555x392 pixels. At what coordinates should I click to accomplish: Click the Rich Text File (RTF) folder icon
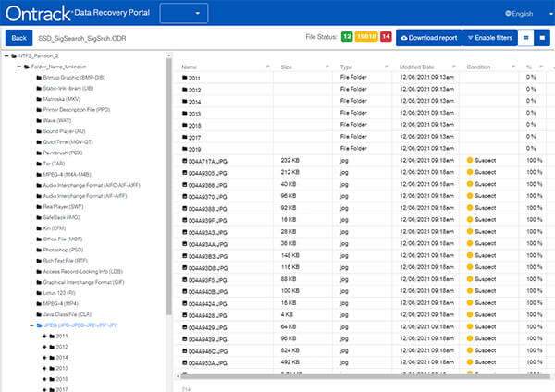pos(39,261)
